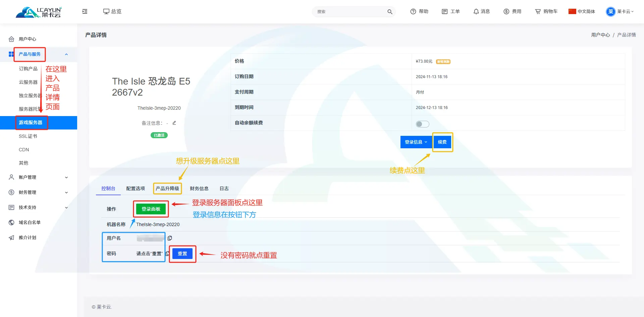
Task: Open CDN in sidebar
Action: pyautogui.click(x=24, y=150)
